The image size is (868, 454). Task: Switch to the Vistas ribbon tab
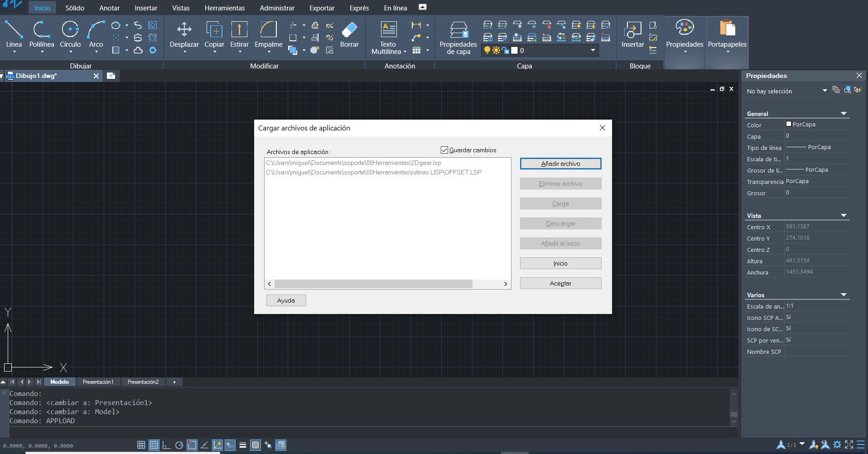click(181, 8)
